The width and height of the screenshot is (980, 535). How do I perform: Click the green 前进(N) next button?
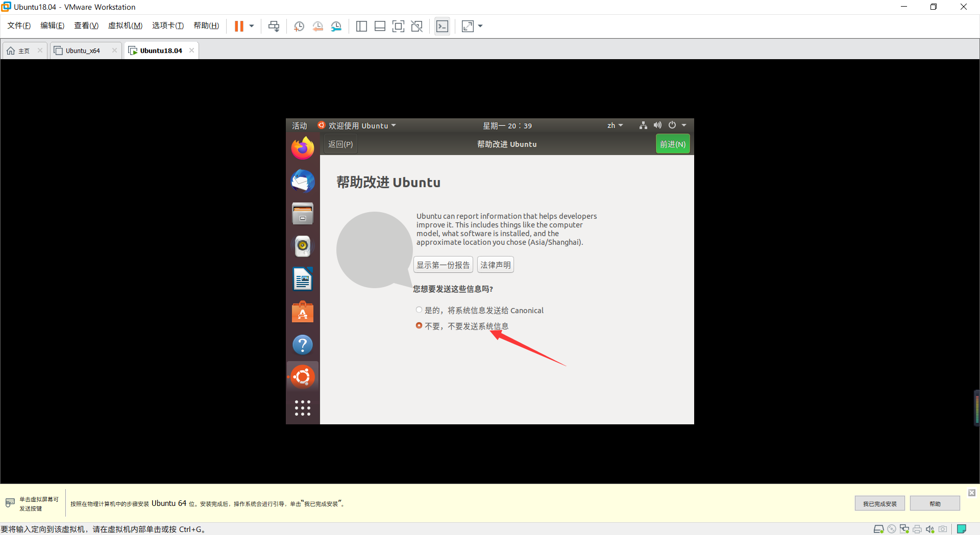[673, 144]
